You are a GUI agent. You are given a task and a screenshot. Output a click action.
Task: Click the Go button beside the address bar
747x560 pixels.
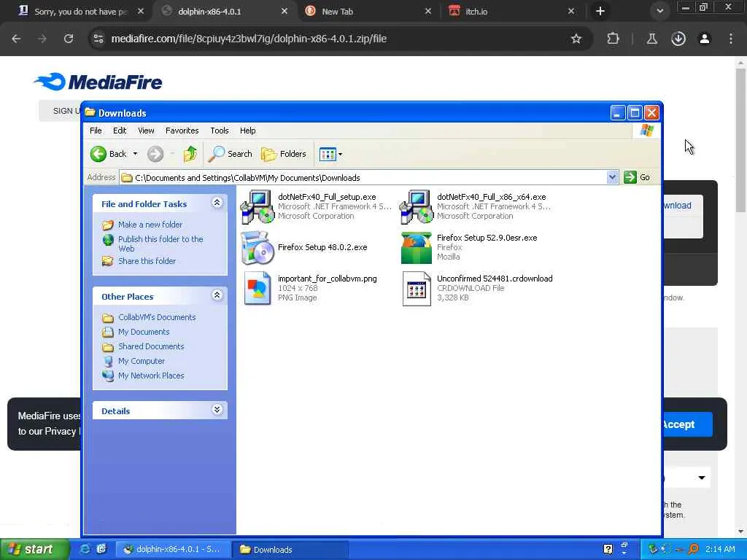coord(638,177)
